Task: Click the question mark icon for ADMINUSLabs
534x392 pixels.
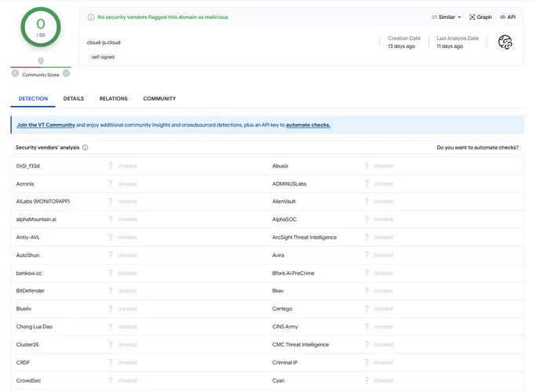Action: click(367, 184)
